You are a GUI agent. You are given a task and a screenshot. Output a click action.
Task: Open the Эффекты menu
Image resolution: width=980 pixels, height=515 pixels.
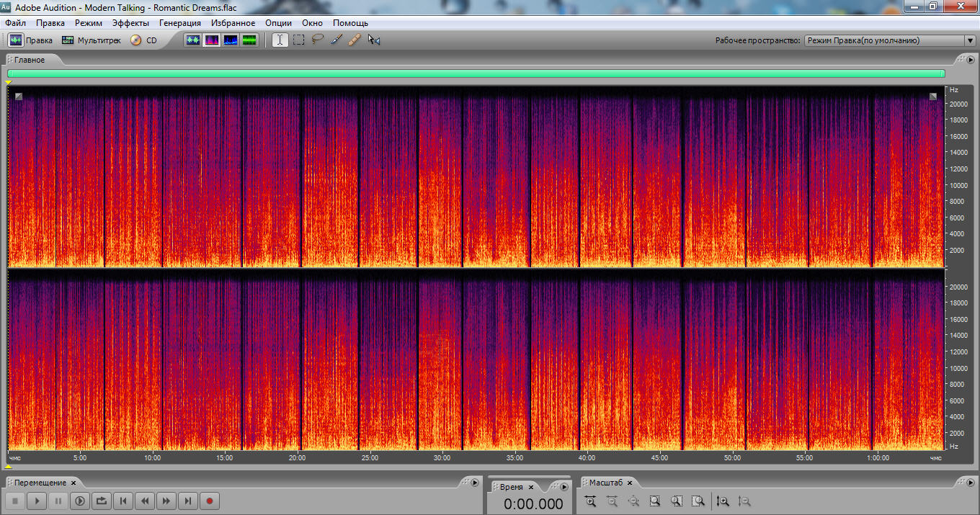[130, 23]
